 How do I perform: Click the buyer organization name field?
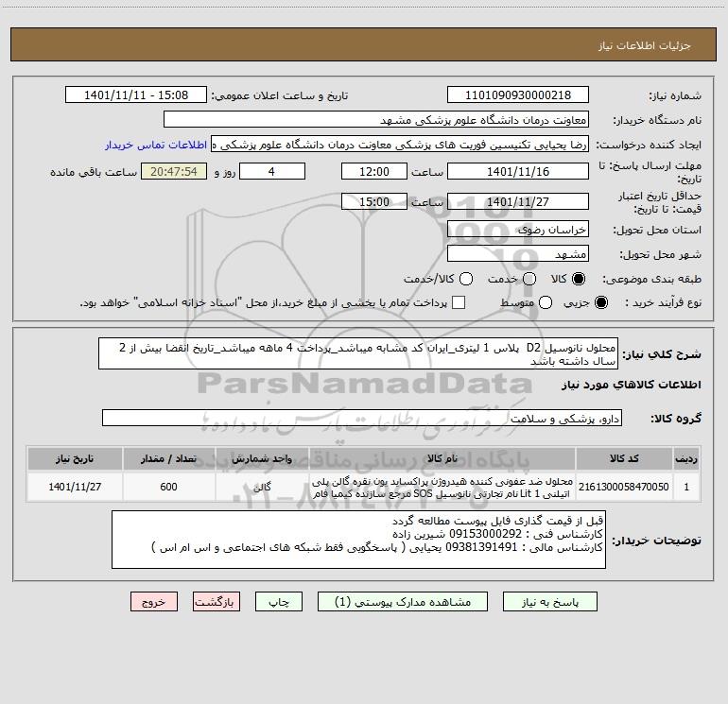point(376,120)
